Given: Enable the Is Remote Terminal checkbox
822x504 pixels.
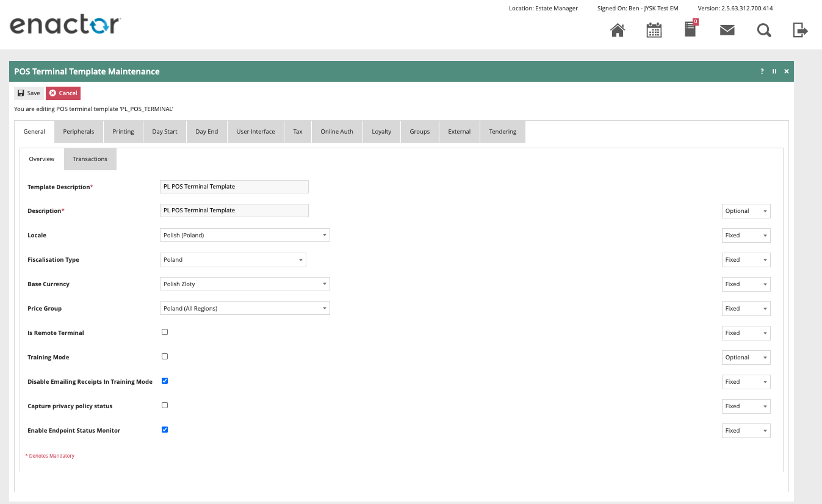Looking at the screenshot, I should pyautogui.click(x=165, y=332).
